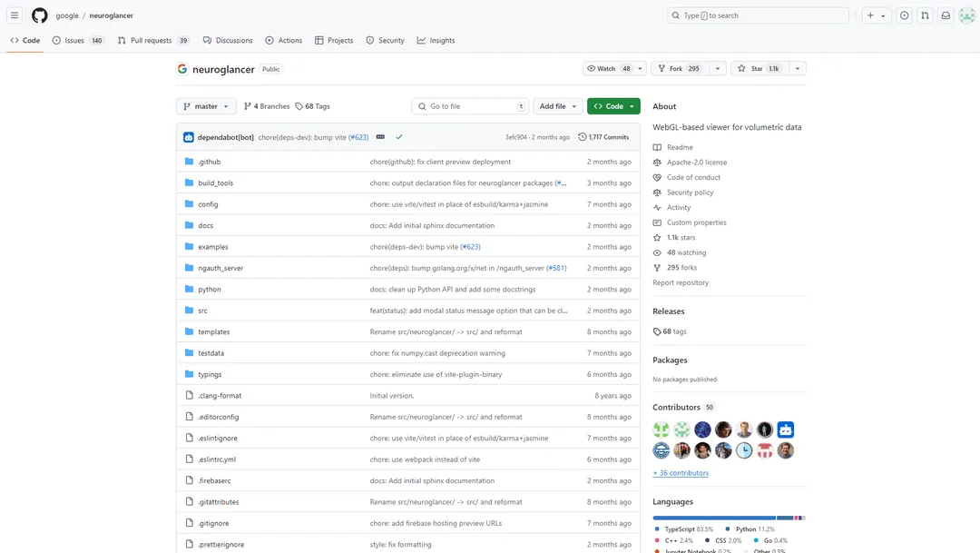Open the Insights tab
980x553 pixels.
tap(436, 41)
